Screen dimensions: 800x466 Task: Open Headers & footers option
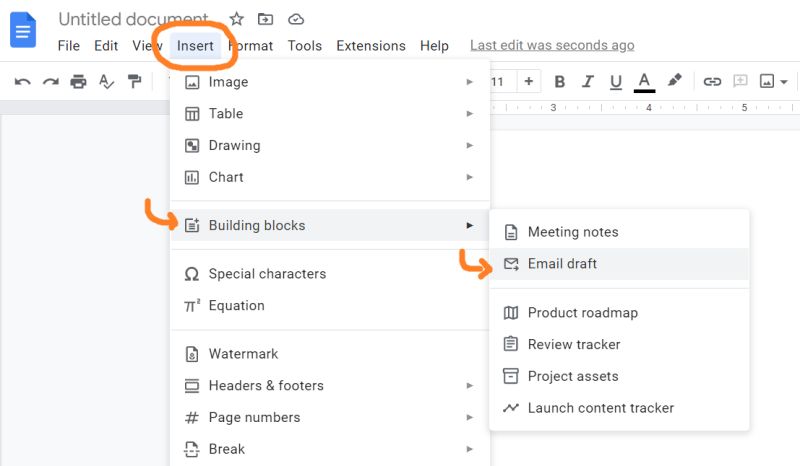330,385
